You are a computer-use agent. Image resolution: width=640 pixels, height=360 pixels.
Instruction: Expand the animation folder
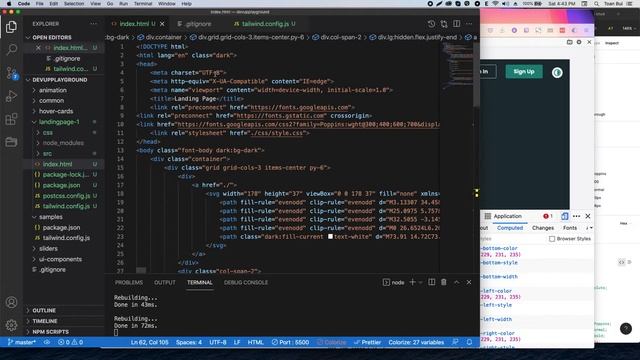[x=52, y=90]
